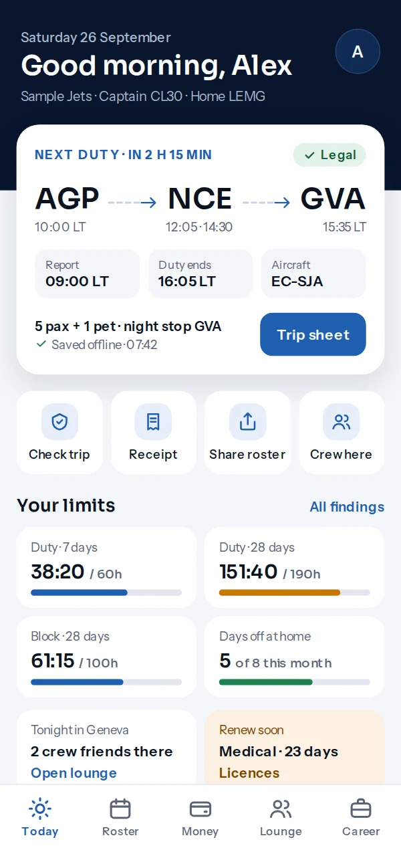The width and height of the screenshot is (401, 868).
Task: Select the Duty 7 days progress bar
Action: point(106,592)
